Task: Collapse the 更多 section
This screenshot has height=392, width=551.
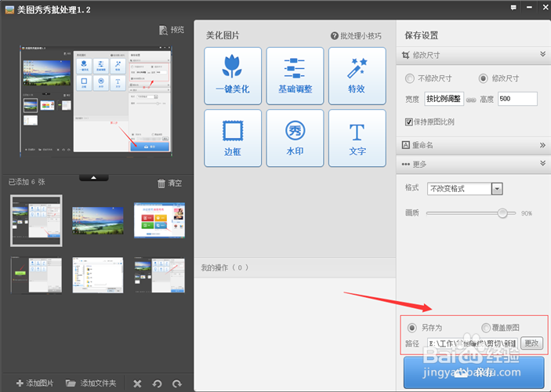Action: tap(473, 164)
